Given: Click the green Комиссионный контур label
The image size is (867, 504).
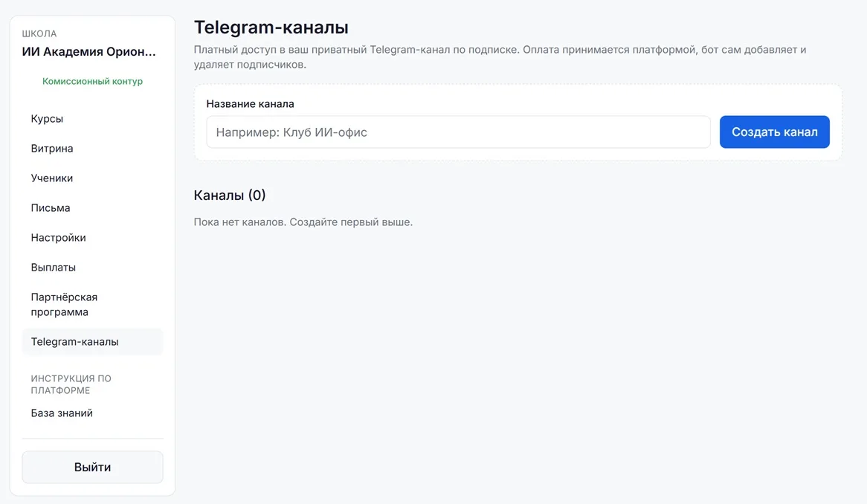Looking at the screenshot, I should (x=92, y=81).
